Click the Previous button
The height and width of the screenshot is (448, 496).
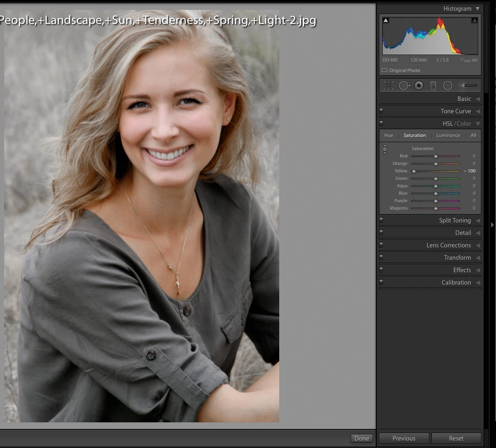point(404,438)
